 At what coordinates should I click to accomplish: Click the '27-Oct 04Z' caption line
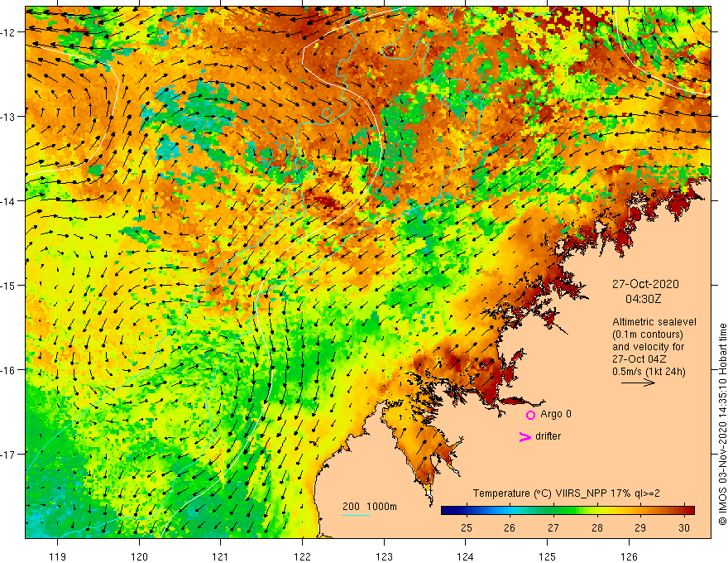(x=639, y=359)
